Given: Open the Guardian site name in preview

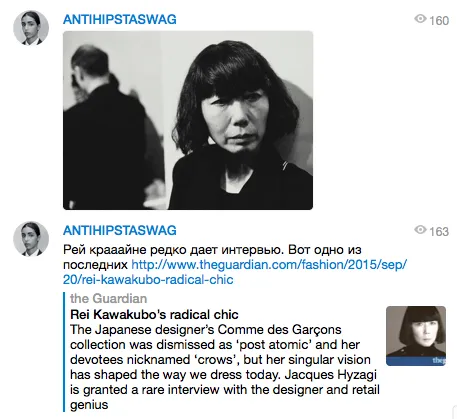Looking at the screenshot, I should [108, 298].
